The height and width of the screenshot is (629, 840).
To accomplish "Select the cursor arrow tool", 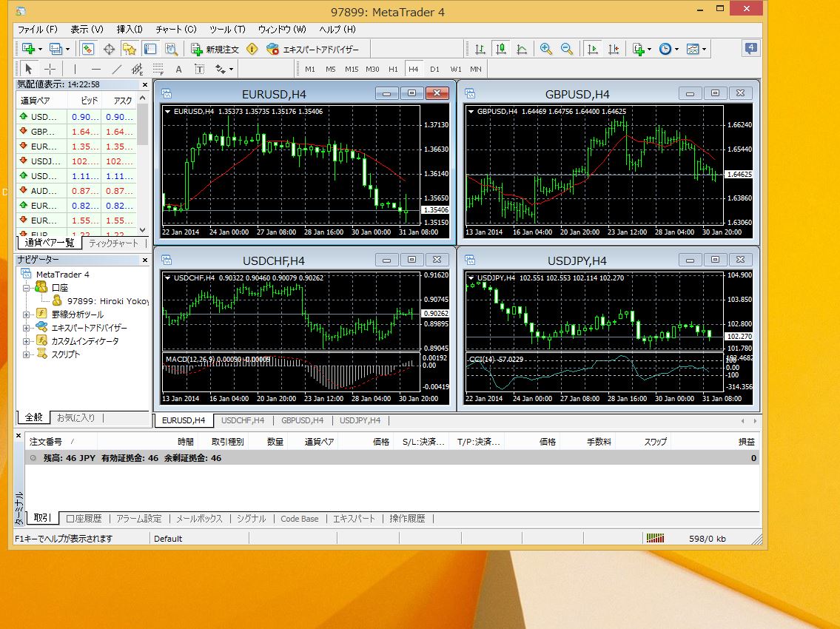I will tap(29, 69).
